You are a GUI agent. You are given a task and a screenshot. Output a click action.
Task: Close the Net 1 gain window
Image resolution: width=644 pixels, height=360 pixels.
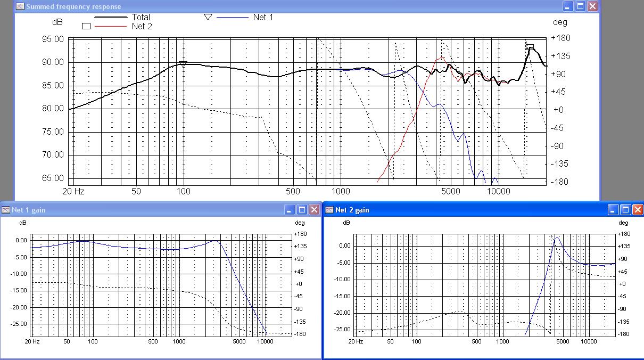pyautogui.click(x=315, y=210)
